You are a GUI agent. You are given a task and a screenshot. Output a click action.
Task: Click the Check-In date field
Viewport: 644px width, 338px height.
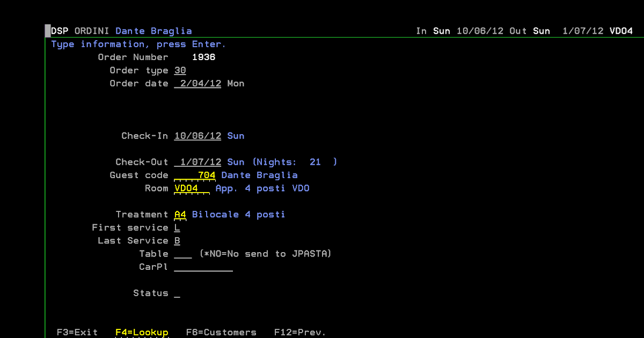coord(197,136)
